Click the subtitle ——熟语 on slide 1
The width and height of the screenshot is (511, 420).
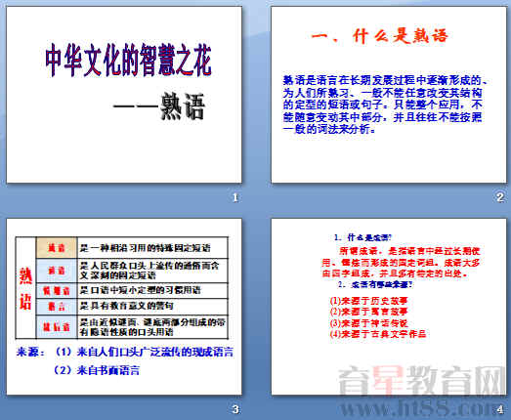tap(159, 106)
